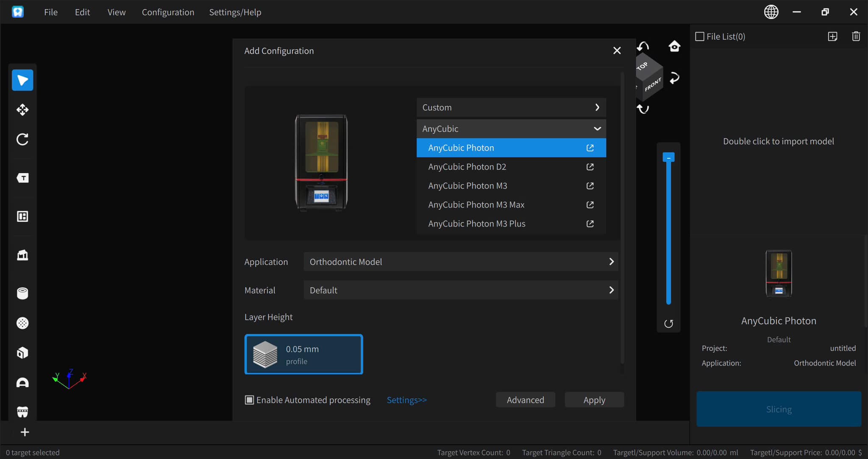Enable Automated processing checkbox
This screenshot has width=868, height=459.
click(x=250, y=400)
